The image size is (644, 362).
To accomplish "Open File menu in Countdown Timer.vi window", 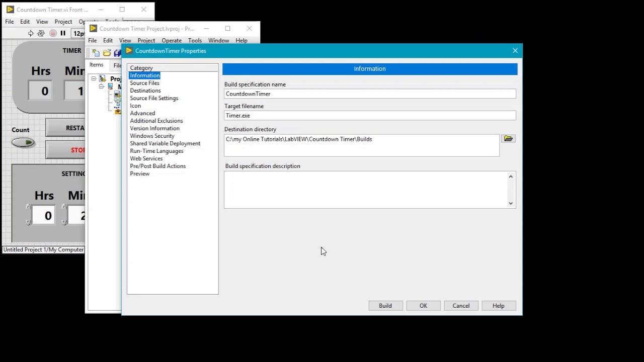I will 10,22.
